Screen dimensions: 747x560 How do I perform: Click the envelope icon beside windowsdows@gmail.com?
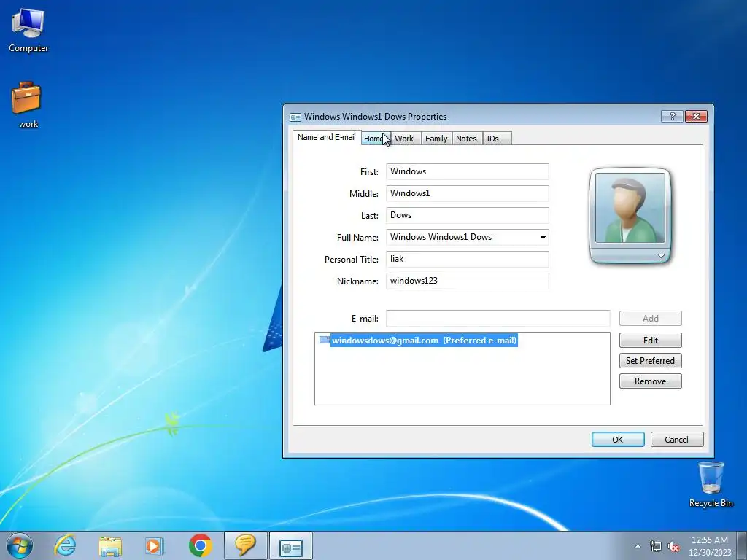click(325, 340)
